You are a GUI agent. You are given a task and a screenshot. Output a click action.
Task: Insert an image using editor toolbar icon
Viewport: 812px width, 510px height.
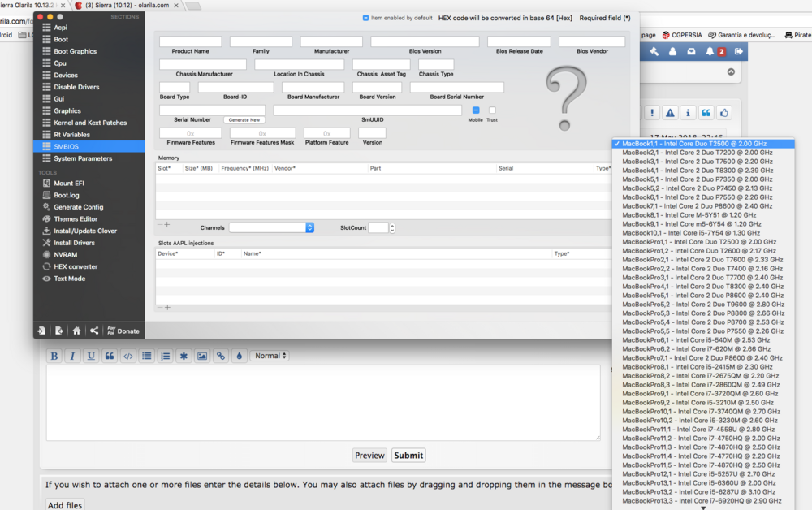(x=202, y=356)
